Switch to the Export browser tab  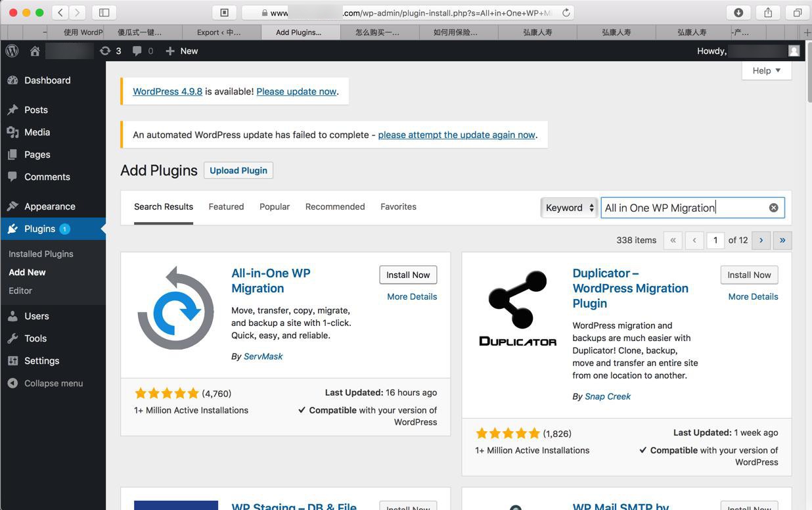pyautogui.click(x=221, y=32)
